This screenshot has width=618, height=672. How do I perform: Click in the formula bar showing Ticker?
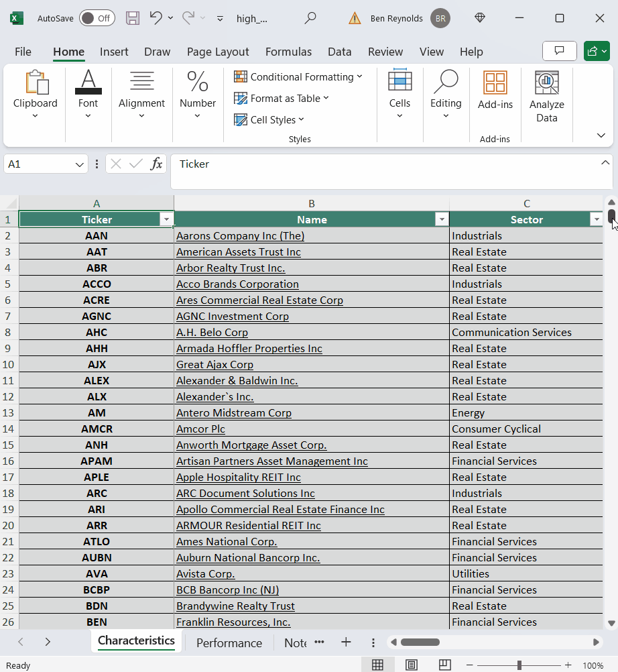tap(385, 172)
